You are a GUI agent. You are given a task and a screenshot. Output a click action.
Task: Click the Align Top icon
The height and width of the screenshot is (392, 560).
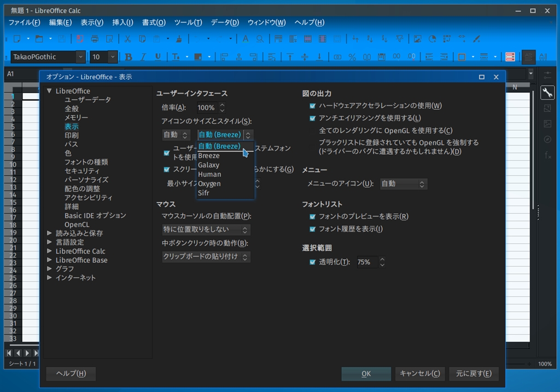(x=290, y=57)
